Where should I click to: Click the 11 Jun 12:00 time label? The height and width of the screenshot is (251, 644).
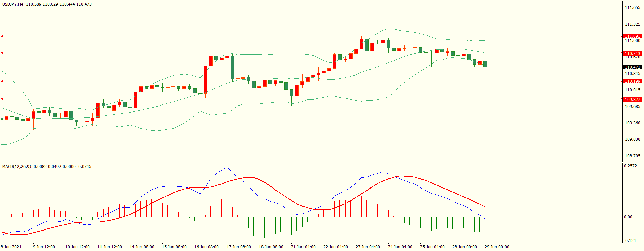pos(110,247)
